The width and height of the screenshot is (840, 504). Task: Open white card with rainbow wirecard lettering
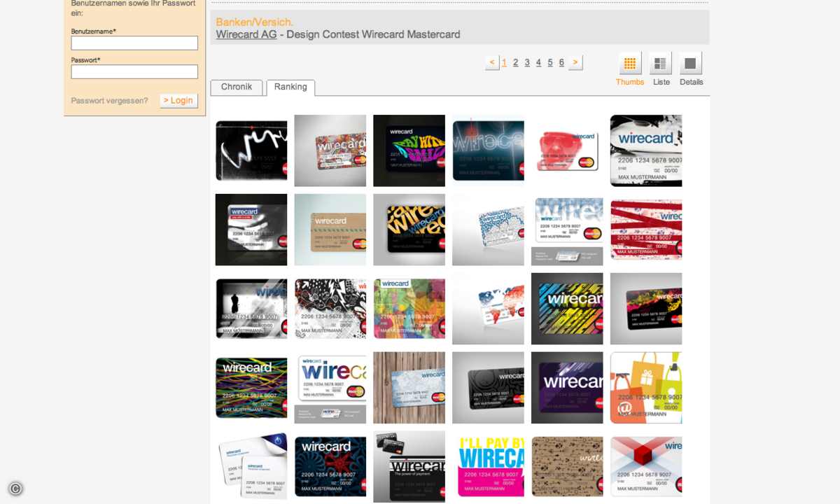(x=330, y=388)
